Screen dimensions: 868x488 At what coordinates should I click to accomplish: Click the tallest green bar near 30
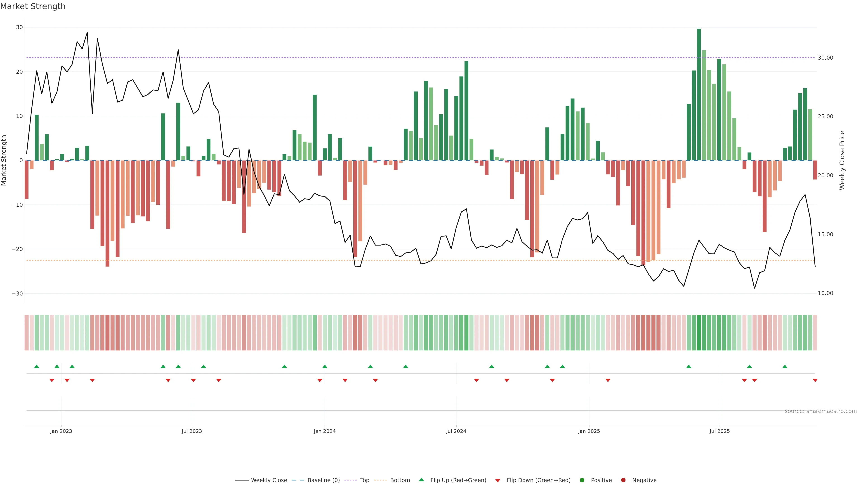tap(699, 94)
